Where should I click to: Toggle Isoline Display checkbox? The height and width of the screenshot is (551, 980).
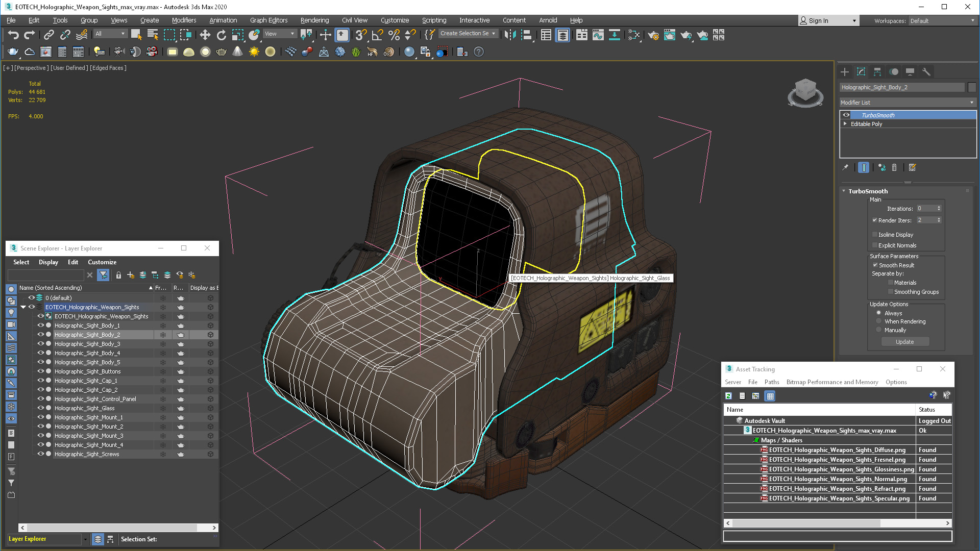click(875, 235)
